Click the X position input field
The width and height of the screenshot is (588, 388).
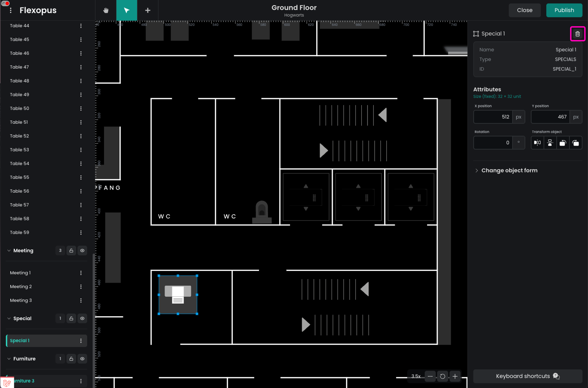pos(493,117)
